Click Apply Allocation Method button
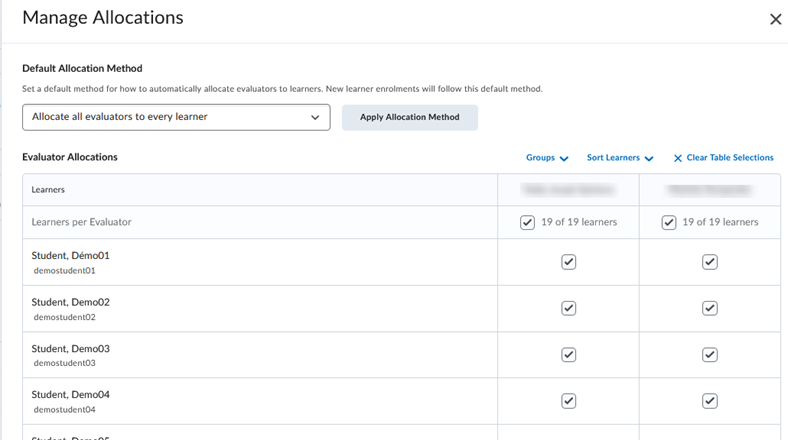Screen dimensions: 788x440 coord(409,117)
